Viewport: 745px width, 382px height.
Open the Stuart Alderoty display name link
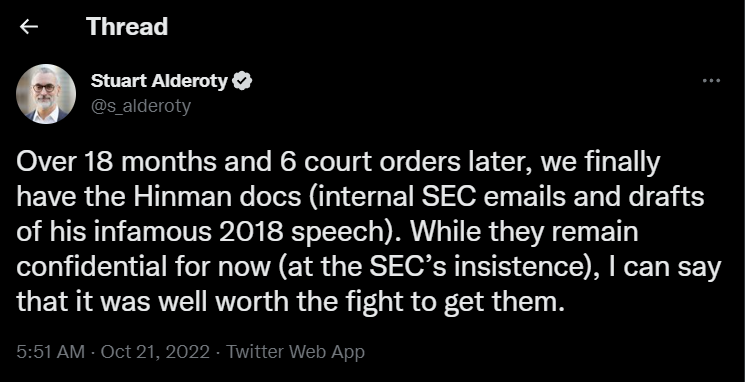pyautogui.click(x=159, y=81)
